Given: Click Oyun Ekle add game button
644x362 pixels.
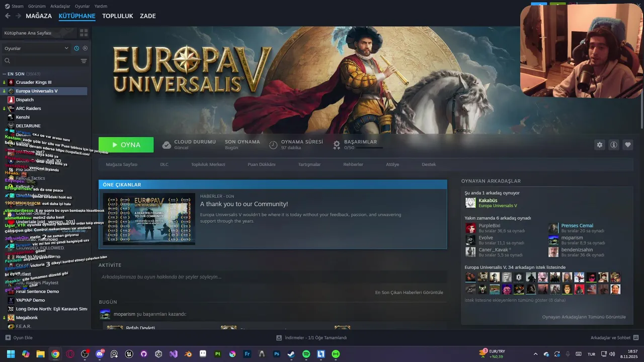Looking at the screenshot, I should 19,338.
